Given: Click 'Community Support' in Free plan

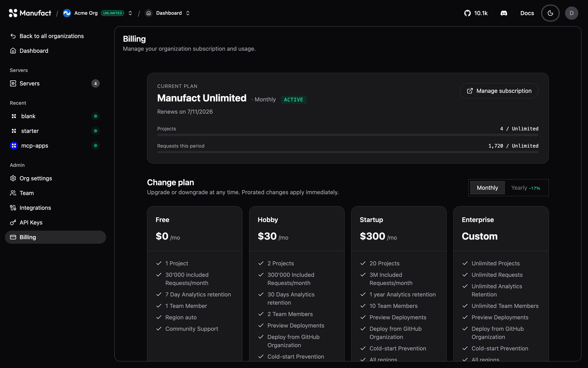Looking at the screenshot, I should pos(192,329).
